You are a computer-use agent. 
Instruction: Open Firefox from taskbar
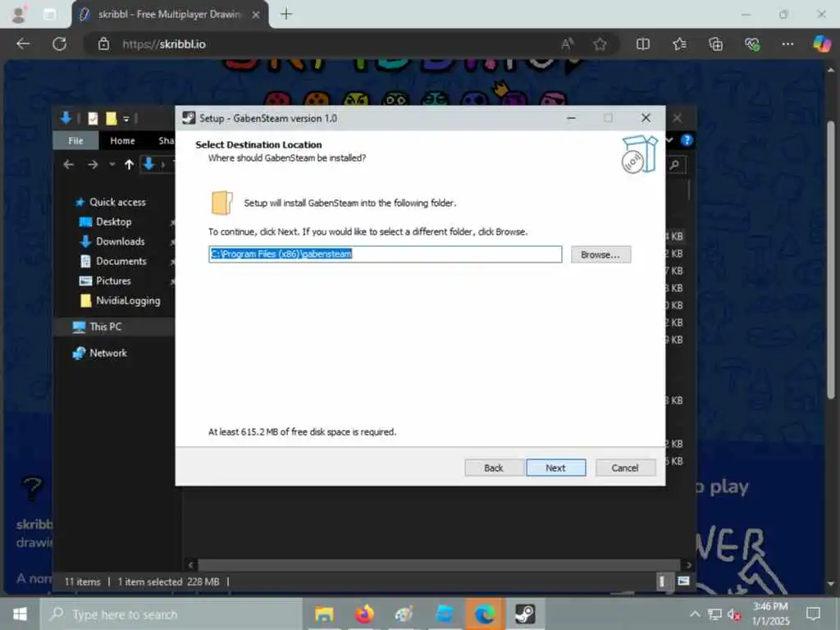coord(364,614)
